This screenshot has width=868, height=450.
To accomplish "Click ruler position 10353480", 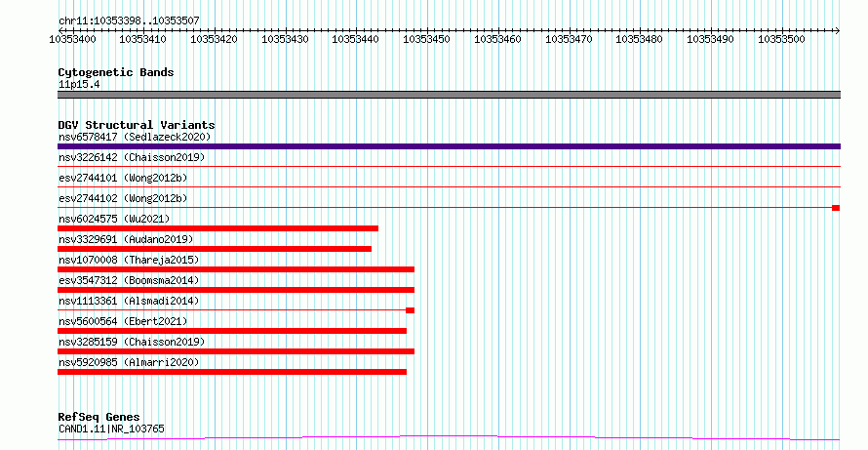I will 640,39.
